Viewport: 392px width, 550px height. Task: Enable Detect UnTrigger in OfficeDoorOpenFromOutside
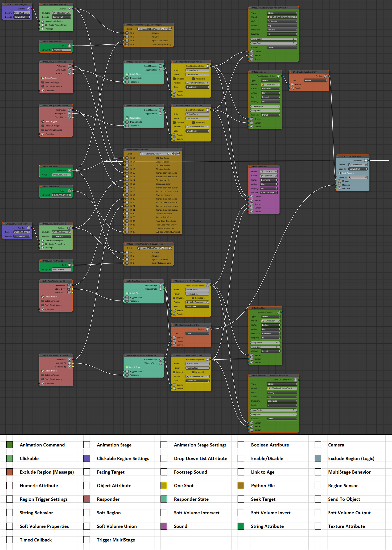click(43, 126)
